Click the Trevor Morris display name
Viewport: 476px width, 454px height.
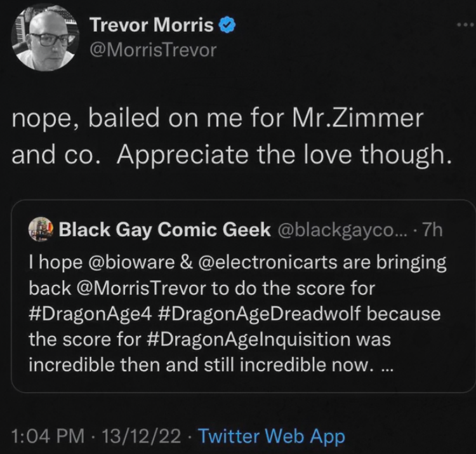152,26
